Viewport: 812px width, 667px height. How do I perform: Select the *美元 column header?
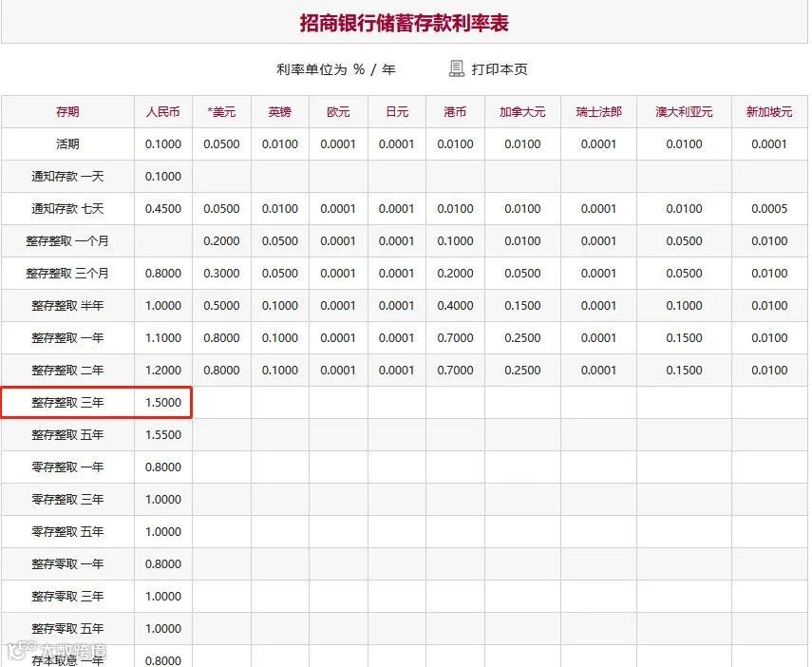coord(221,112)
